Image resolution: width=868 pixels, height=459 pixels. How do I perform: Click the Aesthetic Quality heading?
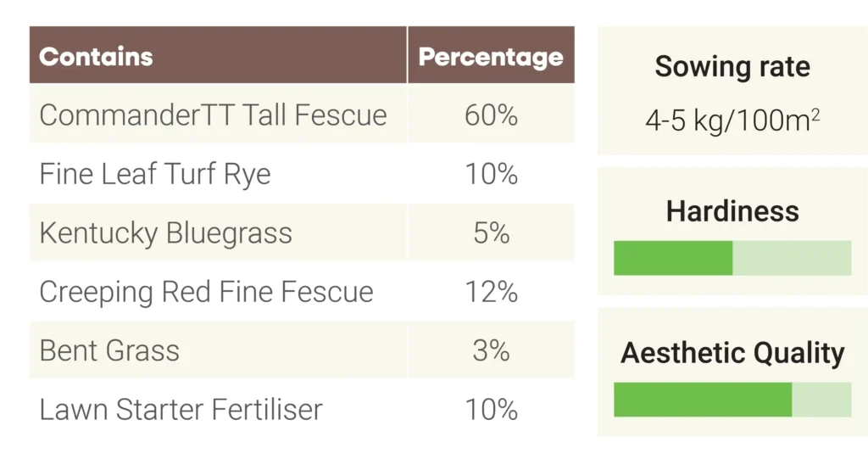click(x=732, y=353)
